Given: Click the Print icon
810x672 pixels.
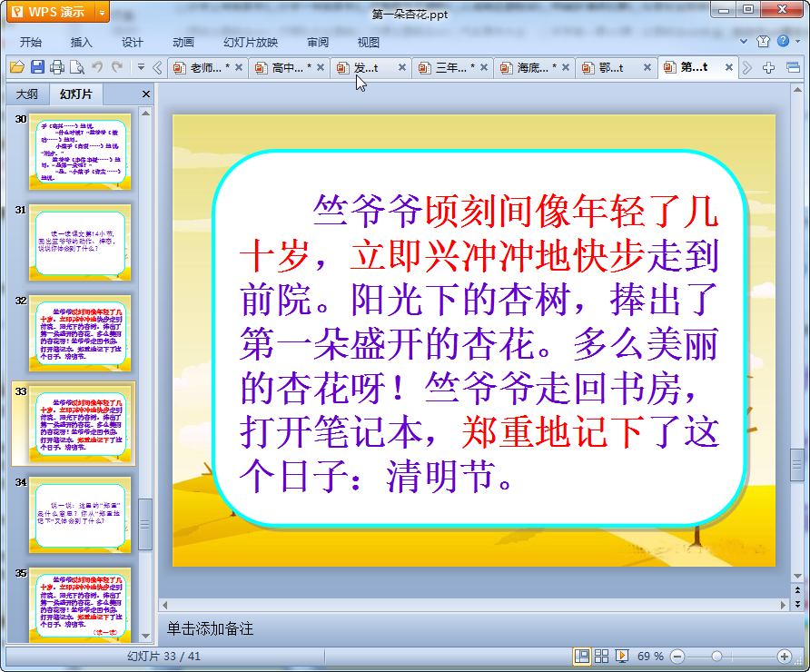Looking at the screenshot, I should (x=57, y=67).
